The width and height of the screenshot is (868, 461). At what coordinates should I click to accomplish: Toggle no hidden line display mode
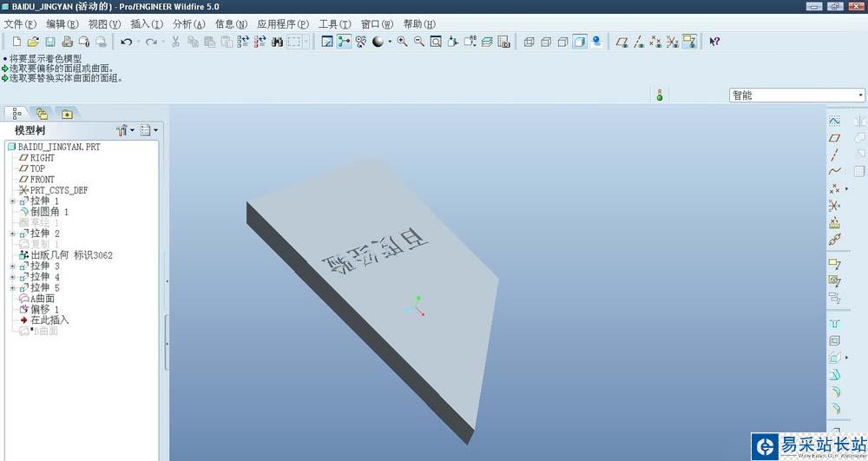point(562,42)
